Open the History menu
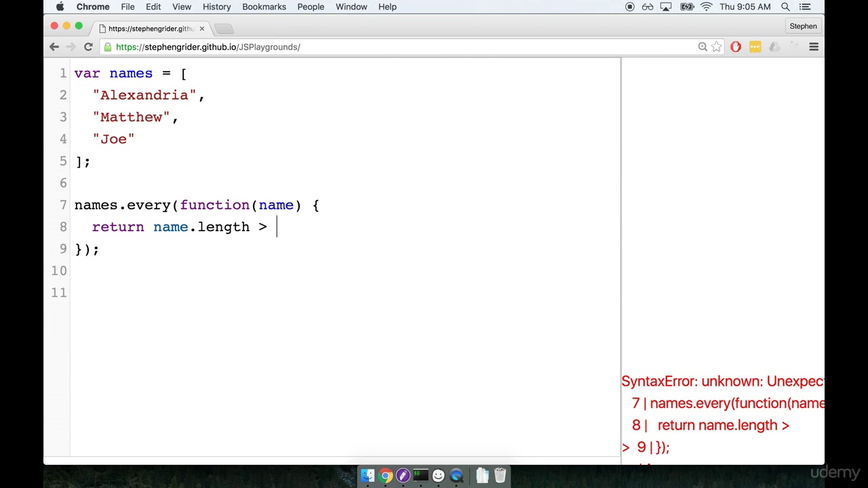 coord(217,7)
